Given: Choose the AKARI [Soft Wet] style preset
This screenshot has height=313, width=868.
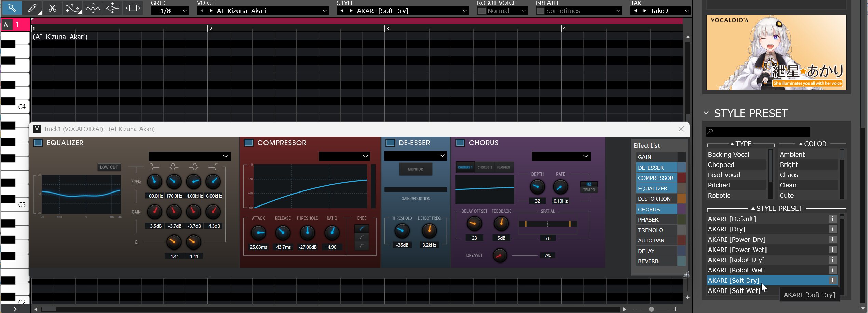Looking at the screenshot, I should click(x=772, y=290).
